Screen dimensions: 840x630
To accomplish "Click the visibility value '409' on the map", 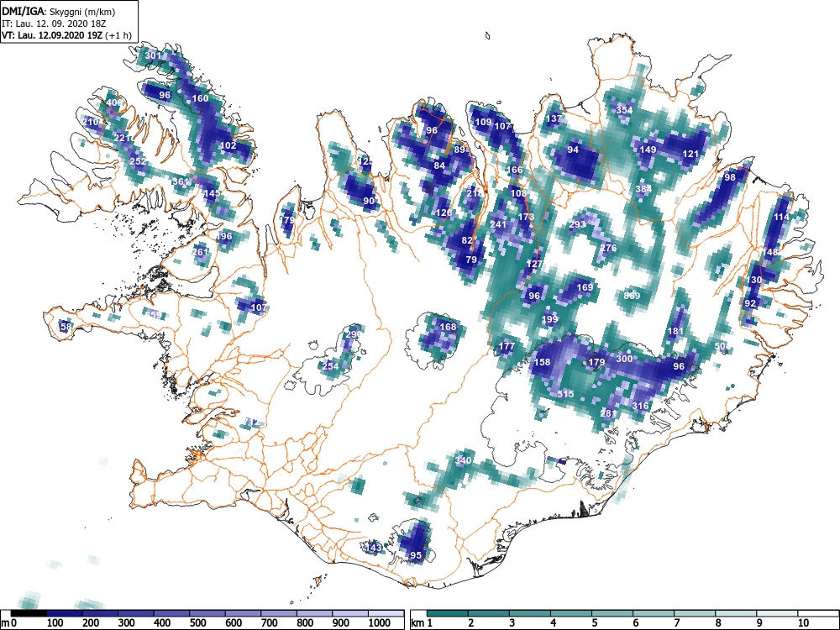I will tap(114, 102).
